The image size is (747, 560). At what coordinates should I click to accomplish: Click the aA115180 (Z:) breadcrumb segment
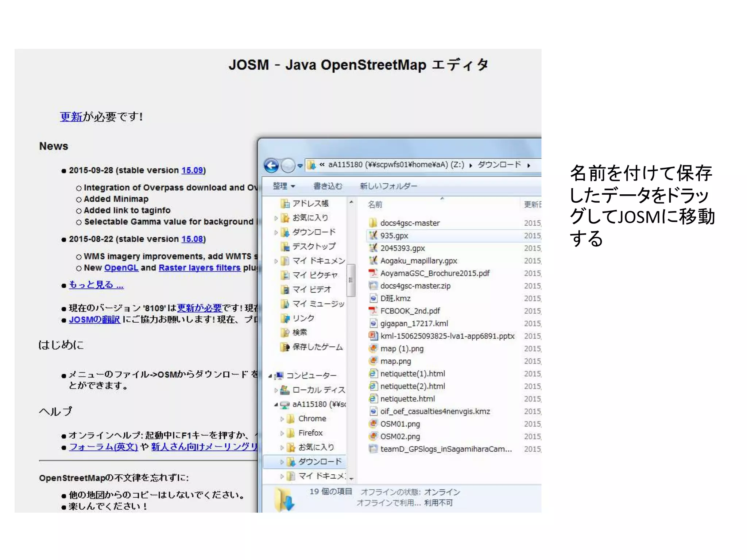[396, 165]
